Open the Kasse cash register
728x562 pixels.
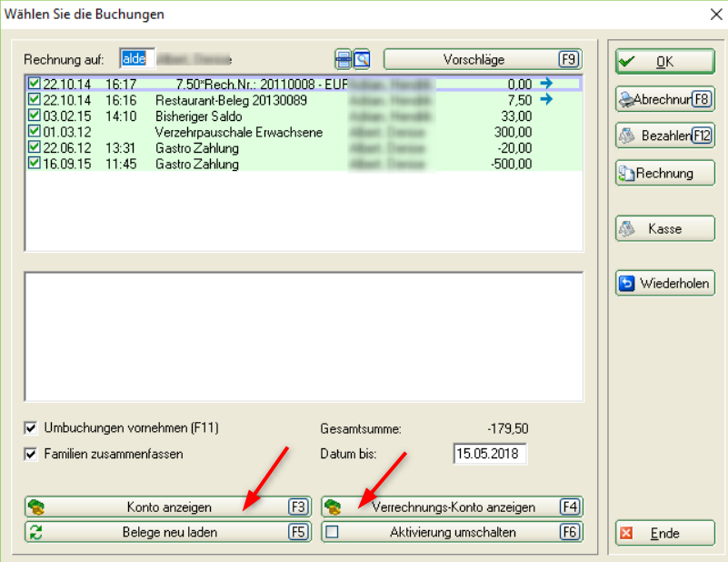tap(664, 228)
